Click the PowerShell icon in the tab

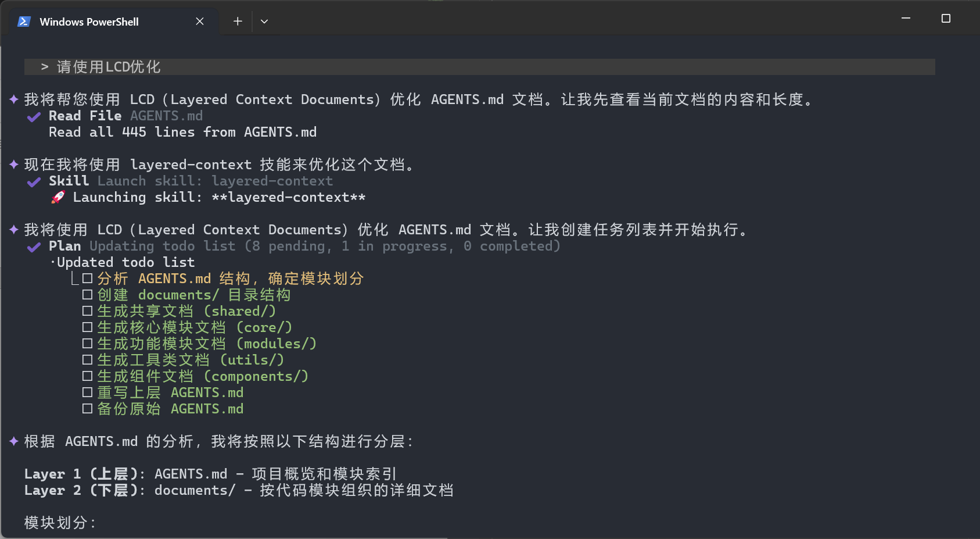coord(24,22)
